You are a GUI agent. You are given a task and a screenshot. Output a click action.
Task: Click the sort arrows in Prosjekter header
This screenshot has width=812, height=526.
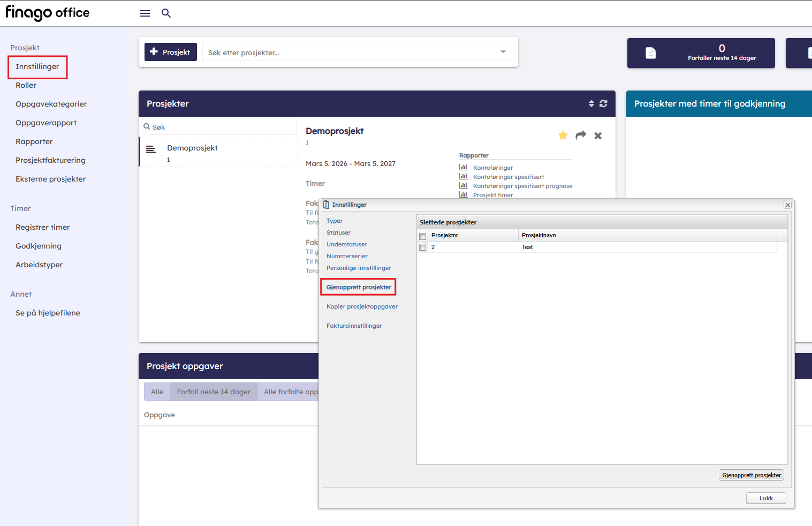click(591, 104)
